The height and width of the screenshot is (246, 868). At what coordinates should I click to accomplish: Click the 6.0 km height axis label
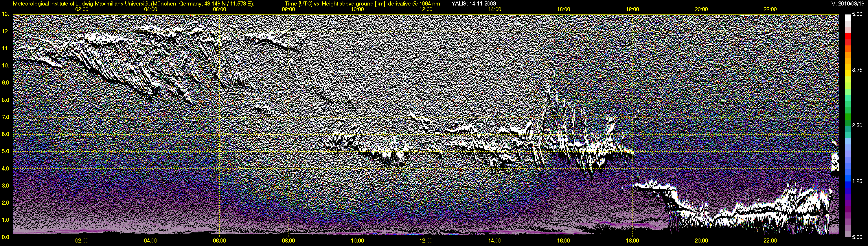click(5, 134)
